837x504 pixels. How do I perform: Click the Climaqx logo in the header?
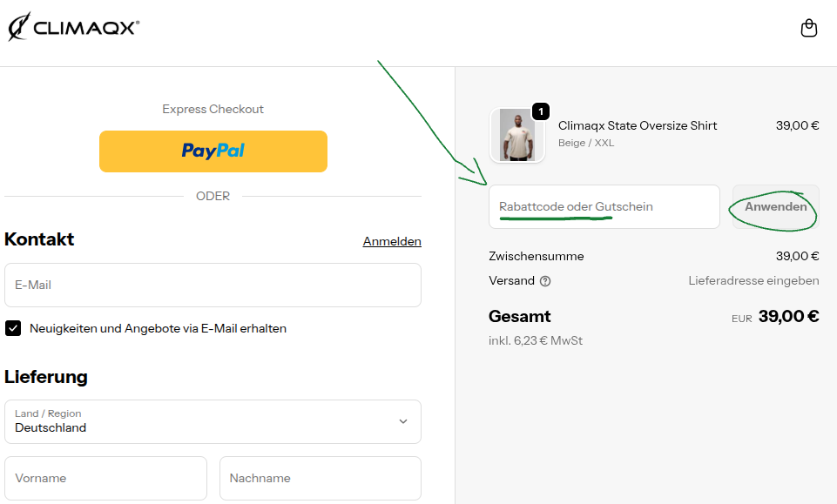click(74, 28)
